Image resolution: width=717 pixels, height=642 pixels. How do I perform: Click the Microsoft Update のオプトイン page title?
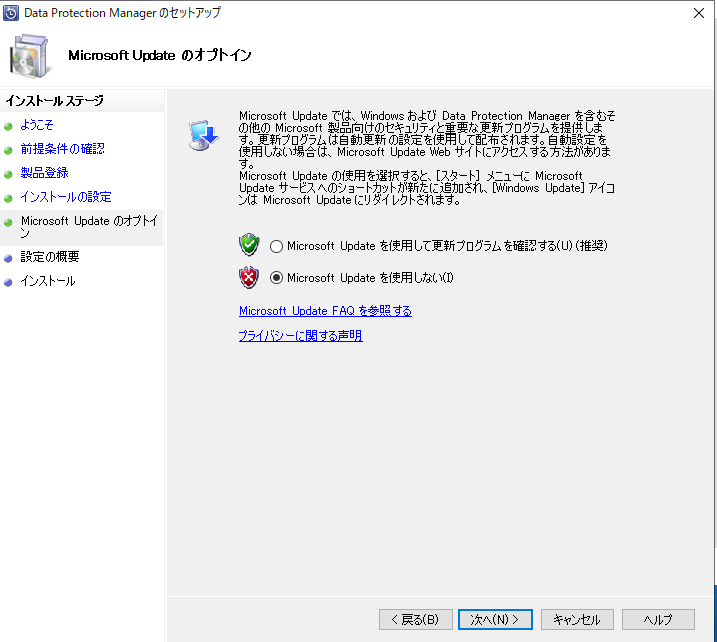tap(160, 55)
